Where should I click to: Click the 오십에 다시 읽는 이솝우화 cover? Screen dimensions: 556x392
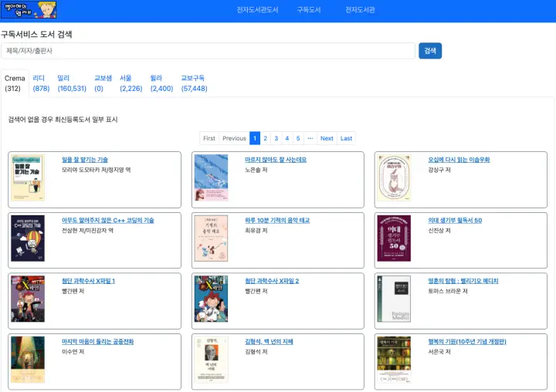click(x=394, y=178)
